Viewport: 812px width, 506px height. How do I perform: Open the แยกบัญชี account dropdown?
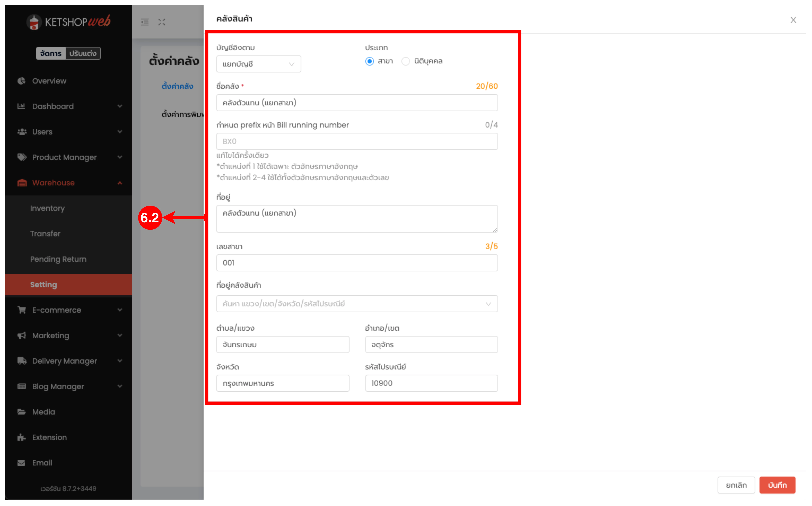click(258, 64)
